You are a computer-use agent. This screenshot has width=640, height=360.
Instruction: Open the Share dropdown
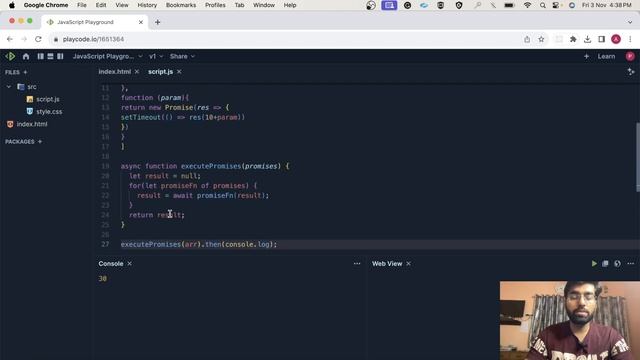coord(182,56)
